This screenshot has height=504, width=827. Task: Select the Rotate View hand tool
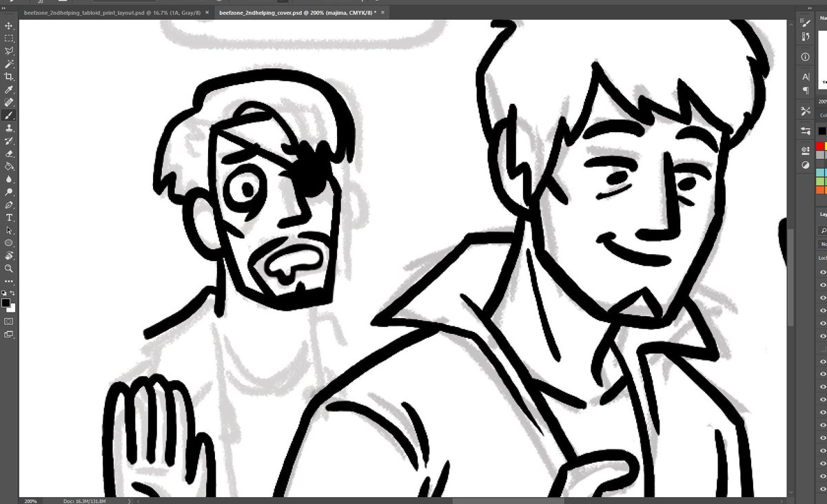[x=9, y=256]
